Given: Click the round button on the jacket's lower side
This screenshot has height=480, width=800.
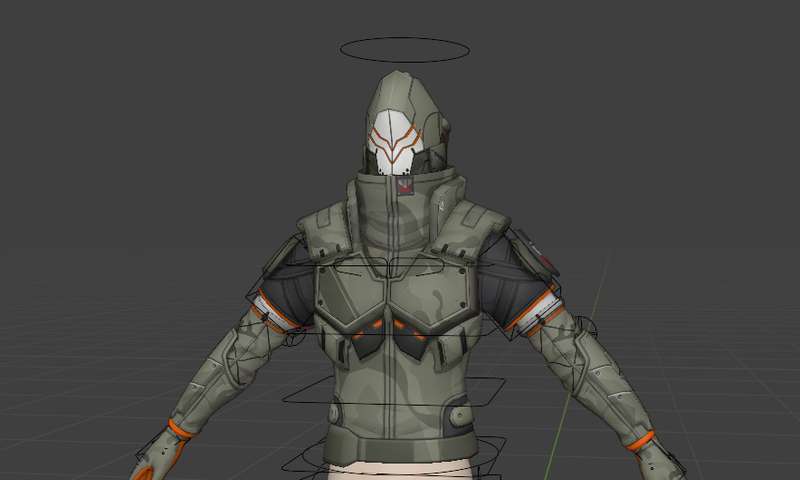Looking at the screenshot, I should click(x=459, y=417).
